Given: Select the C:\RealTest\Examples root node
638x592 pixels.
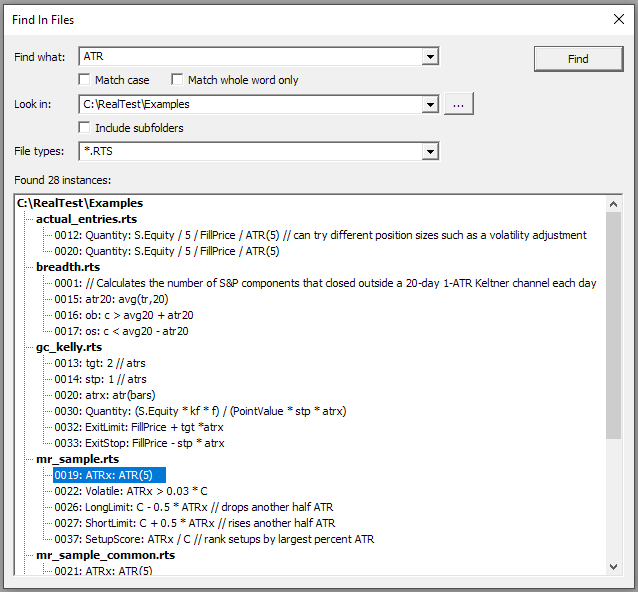Looking at the screenshot, I should click(x=80, y=203).
